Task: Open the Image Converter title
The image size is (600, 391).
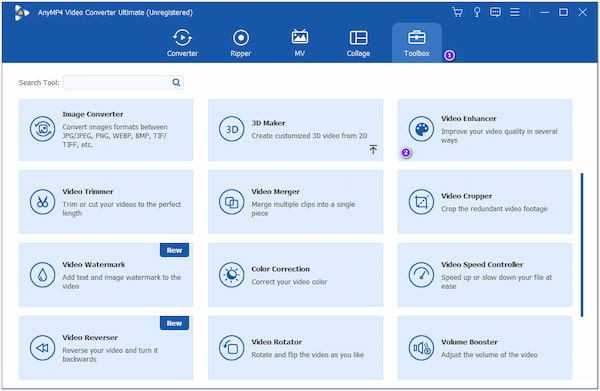Action: [x=93, y=114]
